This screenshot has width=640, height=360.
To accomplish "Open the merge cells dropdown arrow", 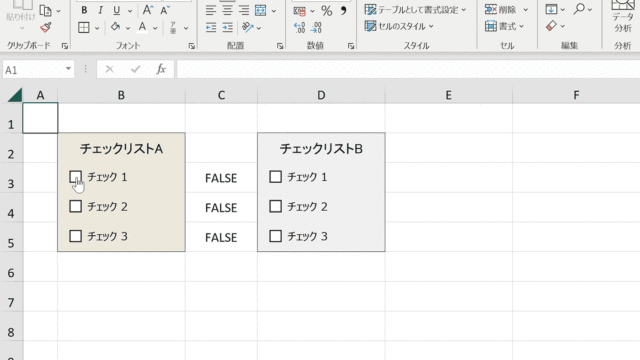I will 273,11.
